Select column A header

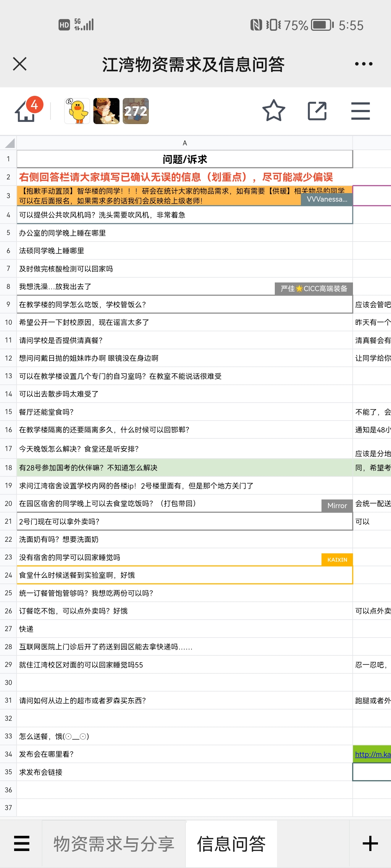tap(185, 143)
